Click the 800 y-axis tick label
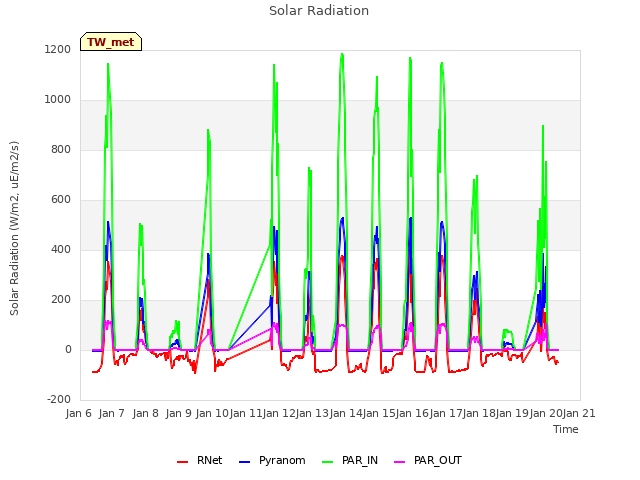This screenshot has width=640, height=480. 61,150
